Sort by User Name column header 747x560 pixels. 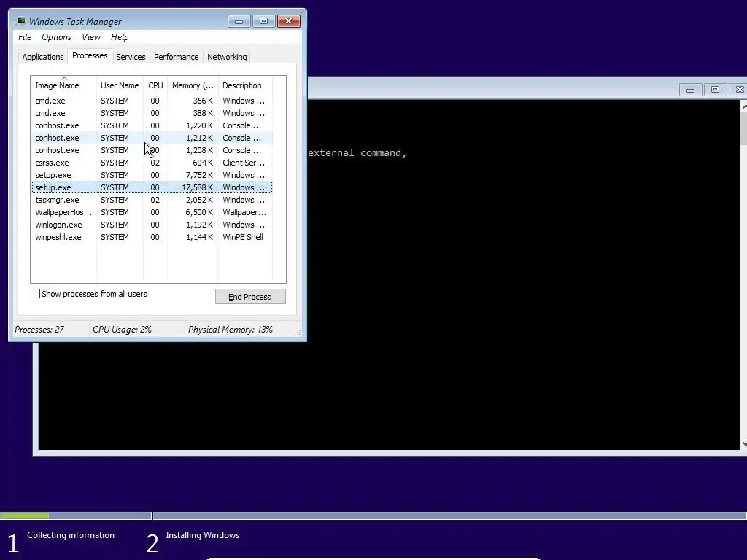click(x=120, y=85)
